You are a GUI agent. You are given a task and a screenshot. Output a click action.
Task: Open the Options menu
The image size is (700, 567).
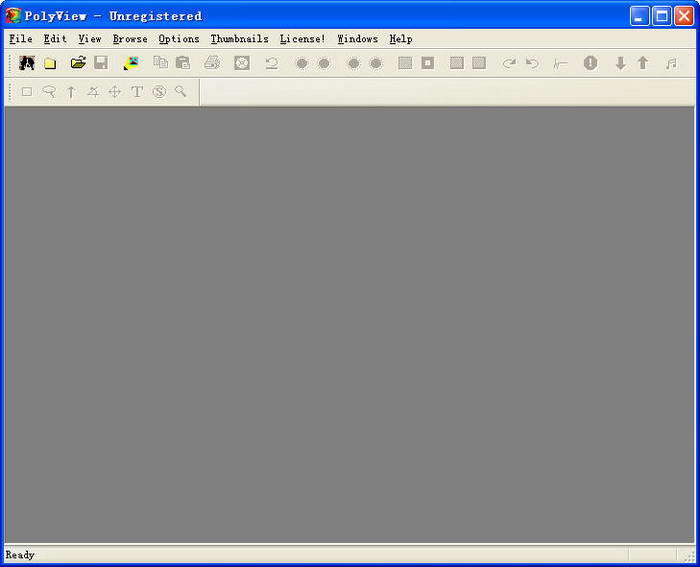[179, 39]
